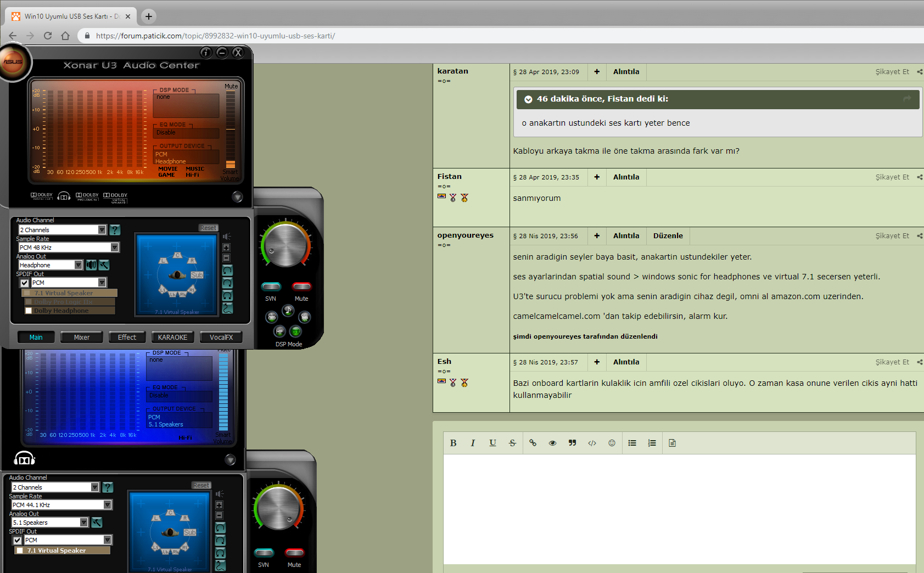Click the quote icon in the editor toolbar
The image size is (924, 573).
coord(572,443)
